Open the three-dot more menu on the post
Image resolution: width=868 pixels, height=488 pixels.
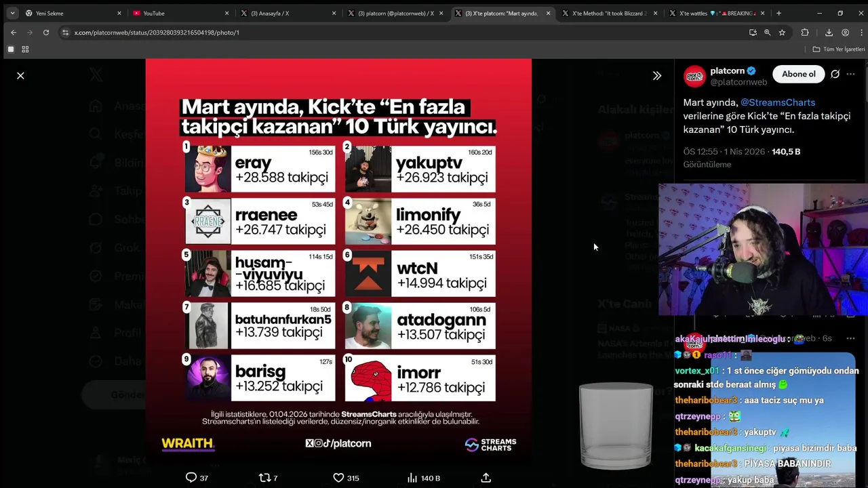coord(851,74)
